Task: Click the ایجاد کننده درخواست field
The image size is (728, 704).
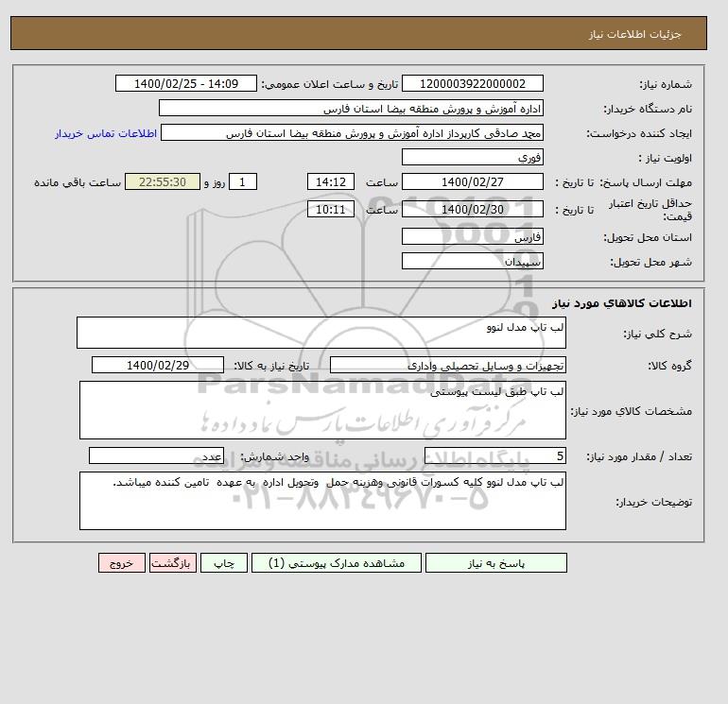Action: point(352,132)
